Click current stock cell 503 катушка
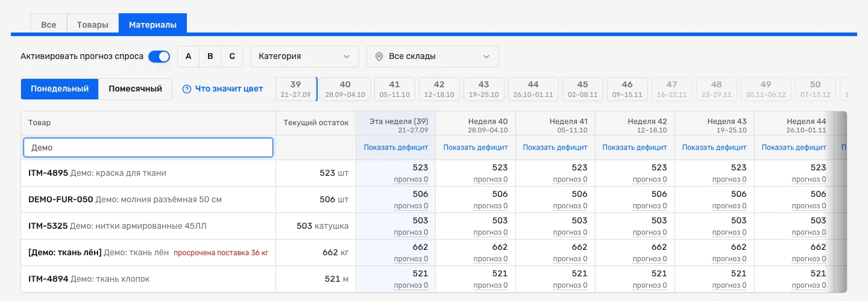The width and height of the screenshot is (868, 301). (x=316, y=226)
